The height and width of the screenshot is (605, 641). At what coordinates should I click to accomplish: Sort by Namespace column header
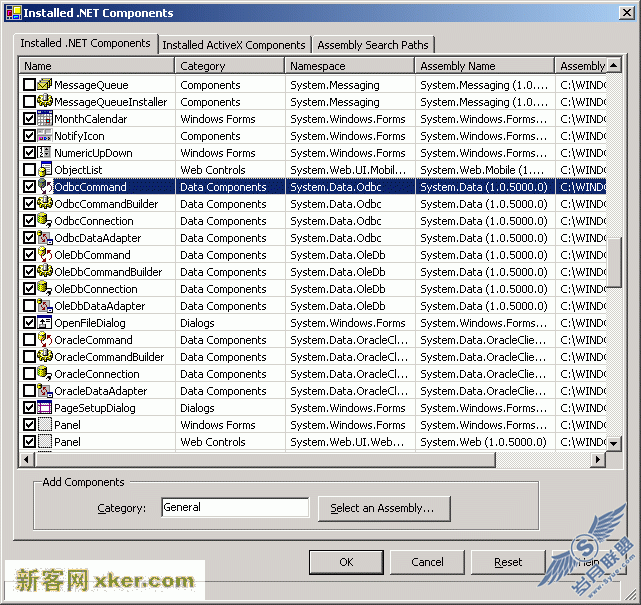[349, 66]
